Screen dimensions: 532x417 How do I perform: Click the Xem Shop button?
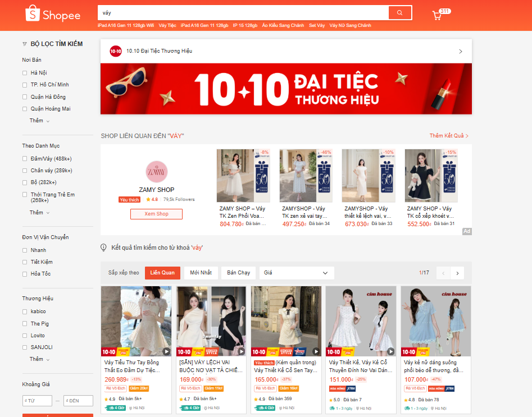[x=156, y=214]
